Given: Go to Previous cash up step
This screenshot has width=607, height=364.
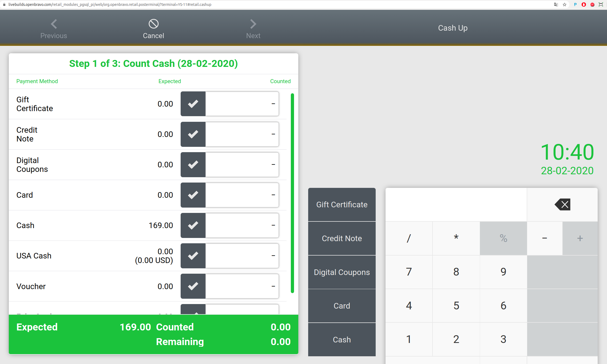Looking at the screenshot, I should click(54, 29).
